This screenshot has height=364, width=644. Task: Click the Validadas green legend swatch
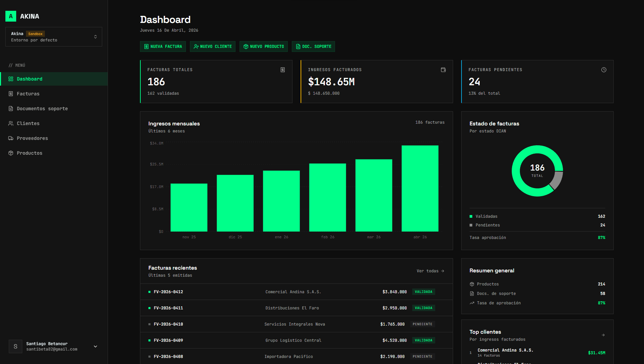point(471,216)
